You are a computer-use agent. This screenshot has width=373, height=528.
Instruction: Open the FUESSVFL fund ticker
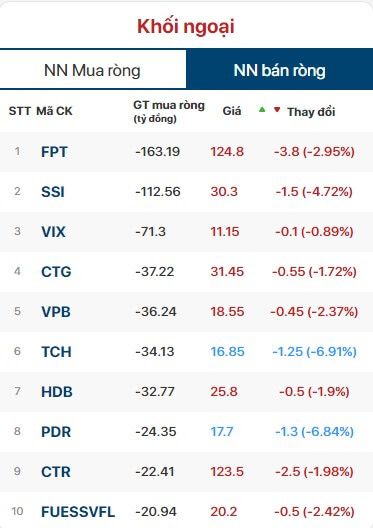(x=78, y=512)
